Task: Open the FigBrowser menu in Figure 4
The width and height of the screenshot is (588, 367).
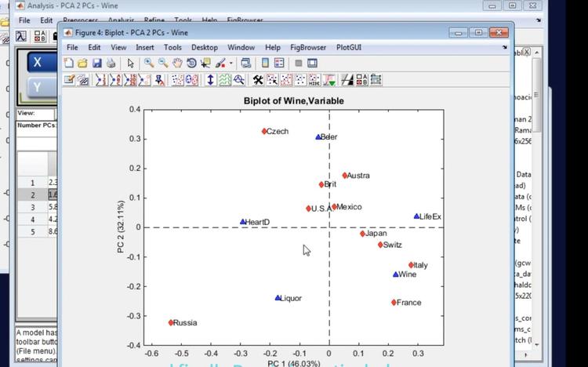Action: click(x=308, y=47)
